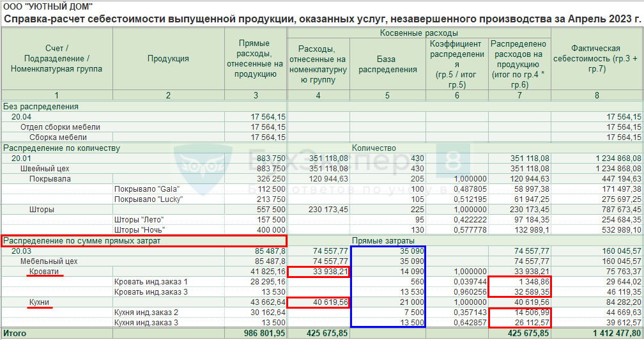Image resolution: width=644 pixels, height=340 pixels.
Task: Select the 'Итого' total row label
Action: click(x=15, y=333)
